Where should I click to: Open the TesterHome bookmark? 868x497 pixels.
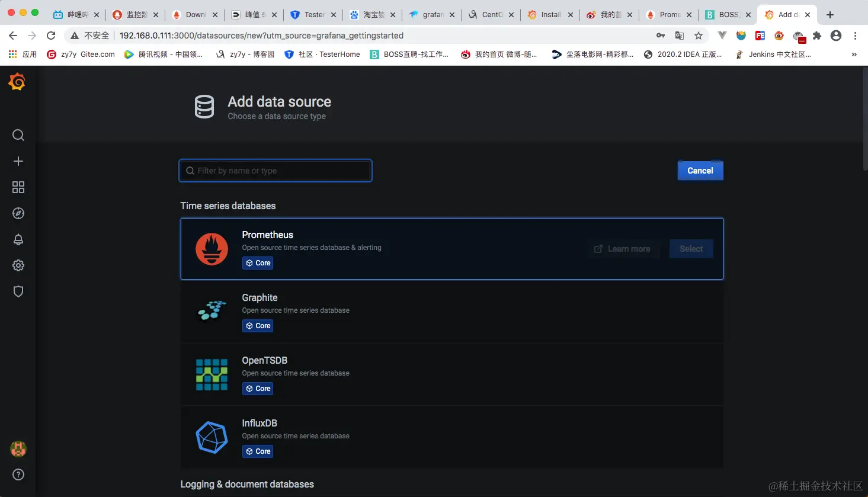point(322,54)
